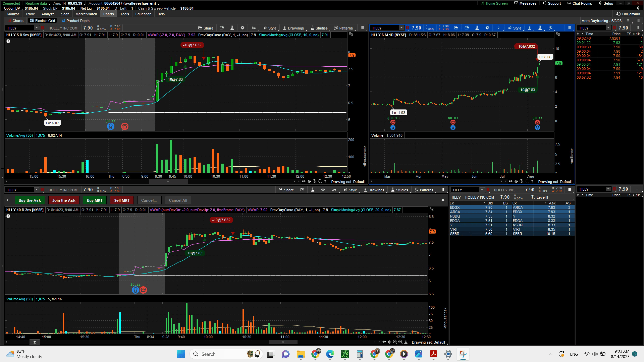The width and height of the screenshot is (644, 362).
Task: Click zoom in magnifier below top-left chart
Action: (x=314, y=181)
